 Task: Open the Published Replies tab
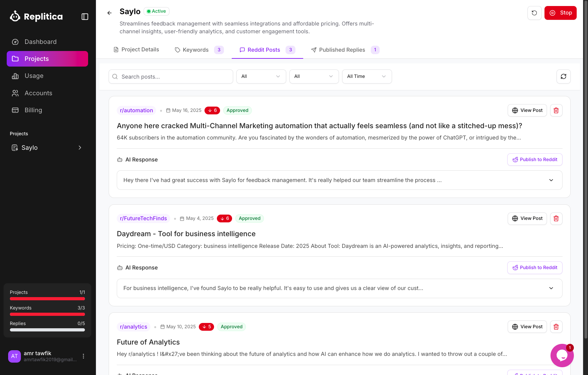coord(345,50)
